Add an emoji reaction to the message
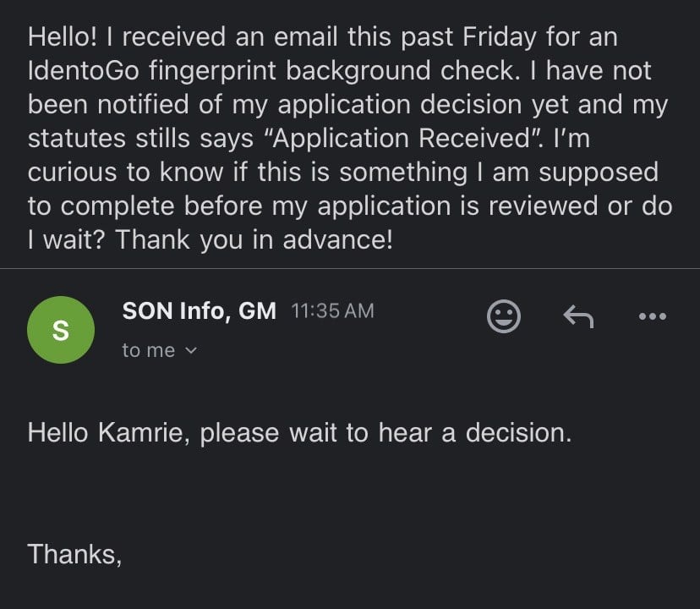Viewport: 700px width, 609px height. [x=504, y=316]
